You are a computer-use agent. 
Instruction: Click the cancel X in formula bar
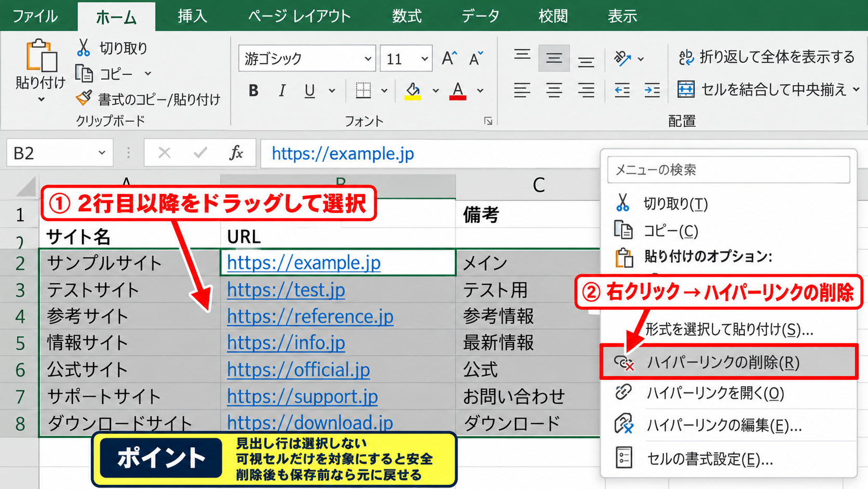(x=165, y=153)
